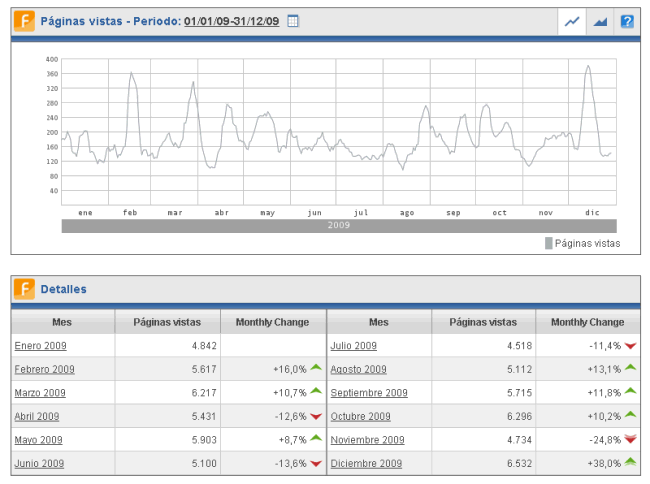Open the help question mark icon
650x484 pixels.
click(x=627, y=21)
